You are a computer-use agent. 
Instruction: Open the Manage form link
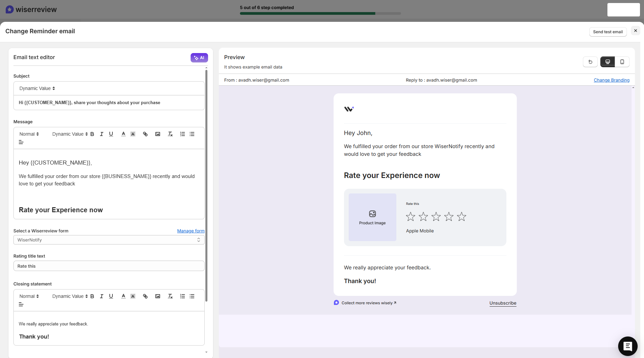(x=190, y=231)
